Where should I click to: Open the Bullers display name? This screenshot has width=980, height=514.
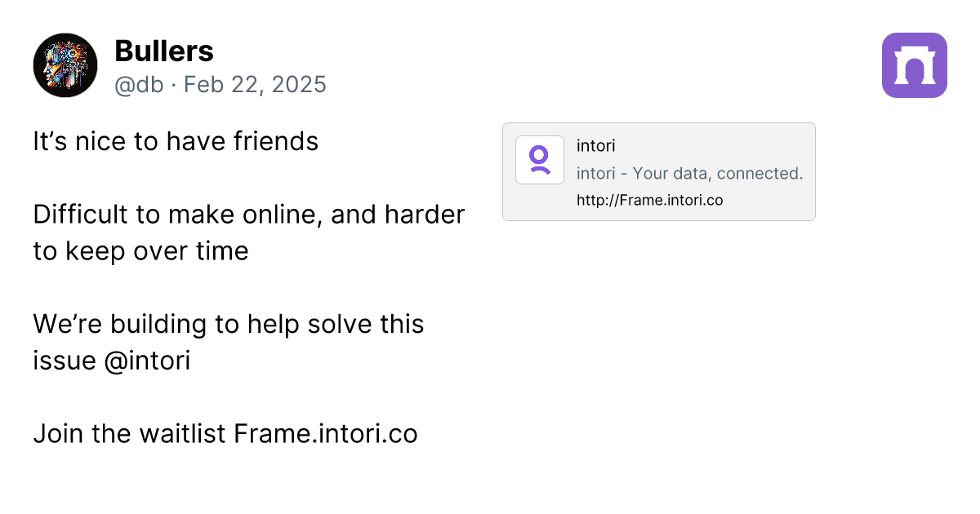coord(164,51)
